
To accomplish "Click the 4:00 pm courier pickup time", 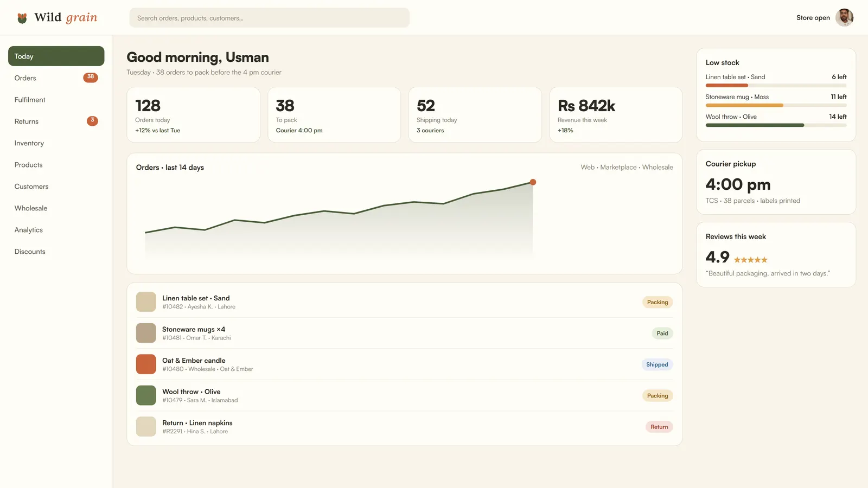I will click(738, 184).
